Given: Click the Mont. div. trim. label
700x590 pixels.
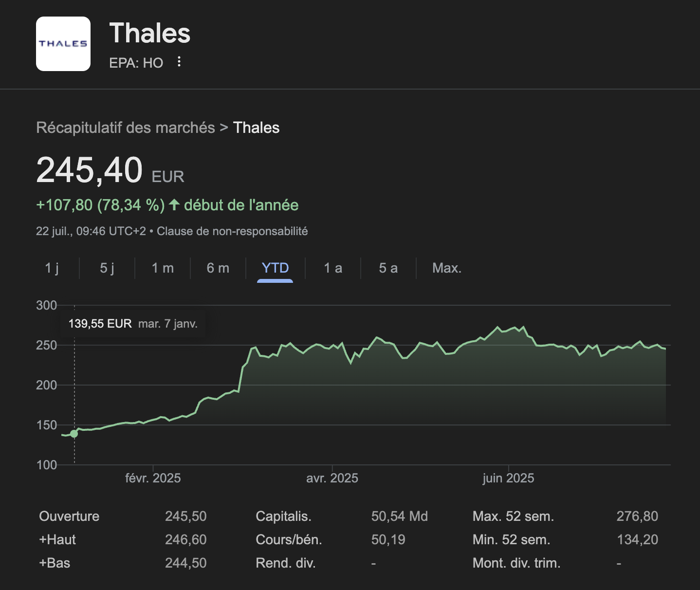Looking at the screenshot, I should [x=516, y=563].
